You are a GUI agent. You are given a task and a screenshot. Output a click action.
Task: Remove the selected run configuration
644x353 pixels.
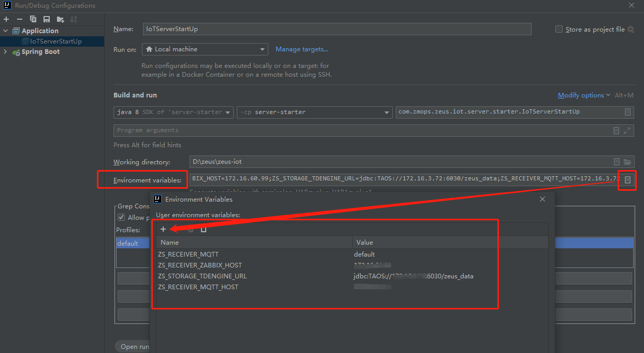[x=20, y=19]
